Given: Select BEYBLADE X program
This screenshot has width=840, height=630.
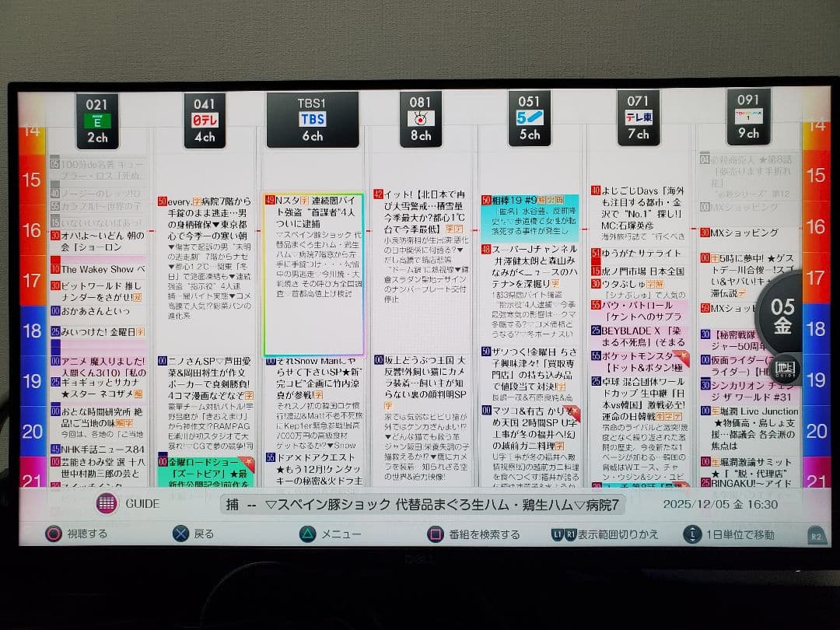Looking at the screenshot, I should (638, 337).
